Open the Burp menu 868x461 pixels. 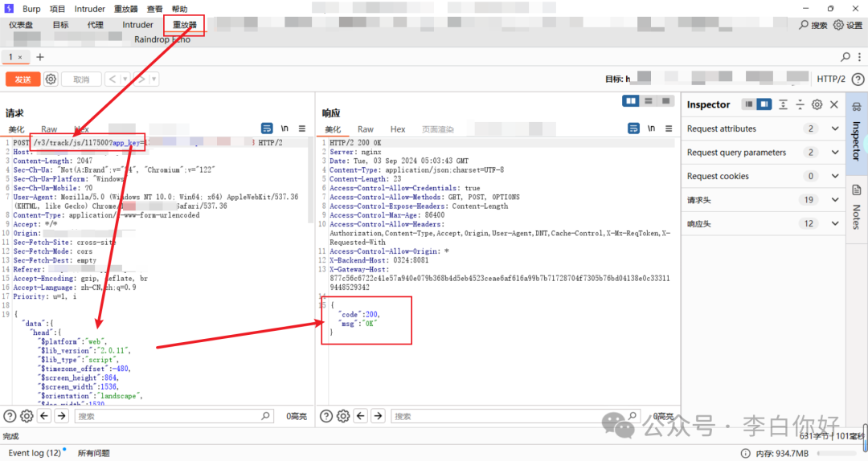click(x=31, y=9)
